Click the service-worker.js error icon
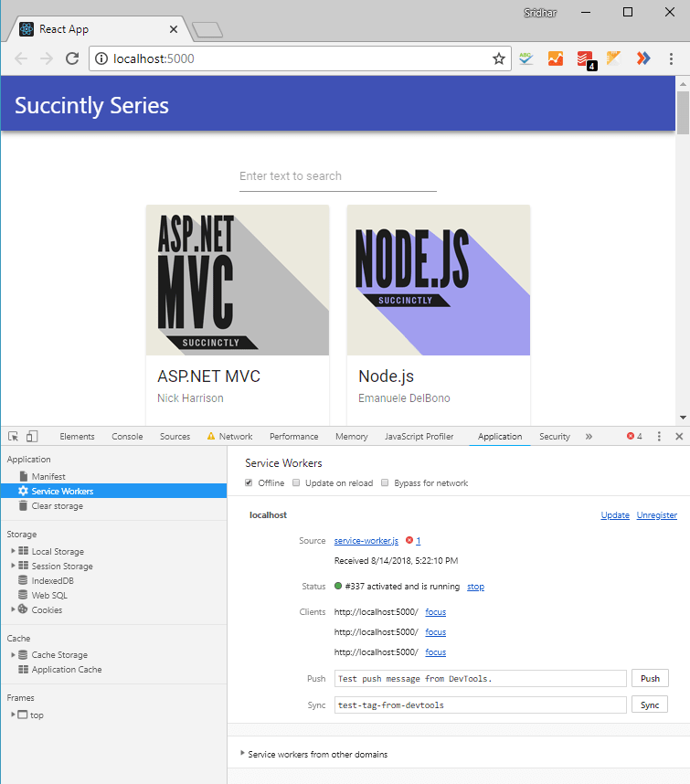 [409, 540]
